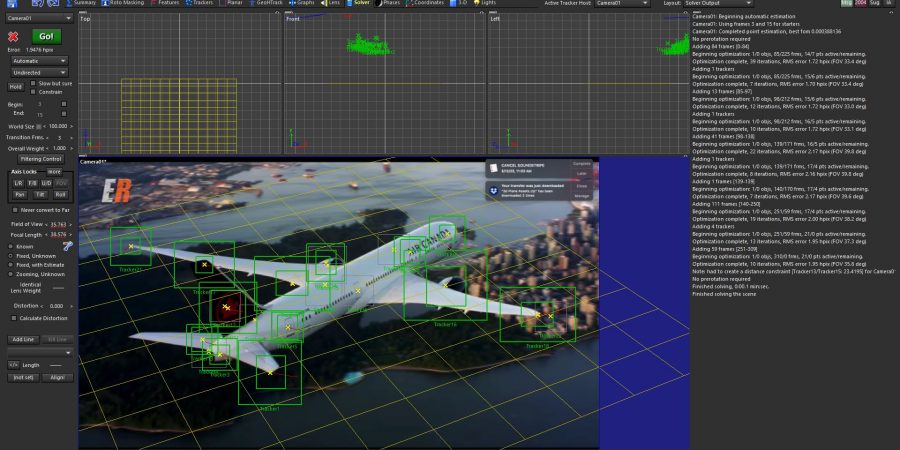This screenshot has width=900, height=450.
Task: Enable the Slow but sure checkbox
Action: click(33, 83)
